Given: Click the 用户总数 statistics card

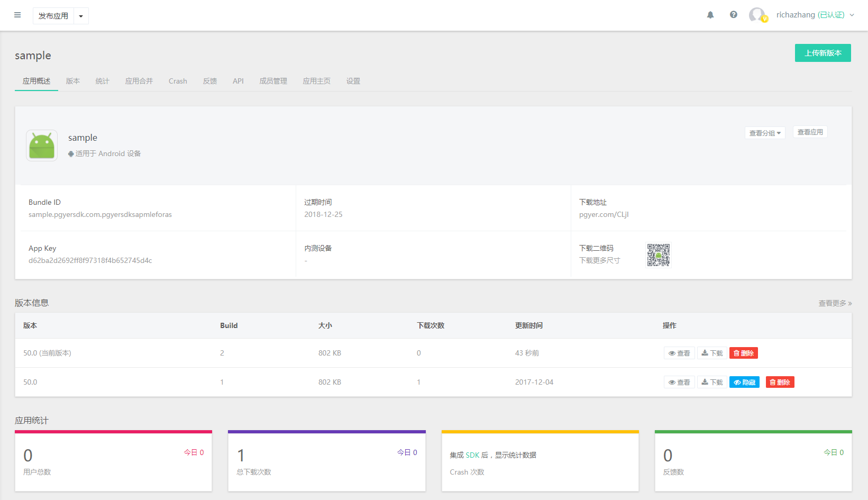Looking at the screenshot, I should click(x=113, y=461).
